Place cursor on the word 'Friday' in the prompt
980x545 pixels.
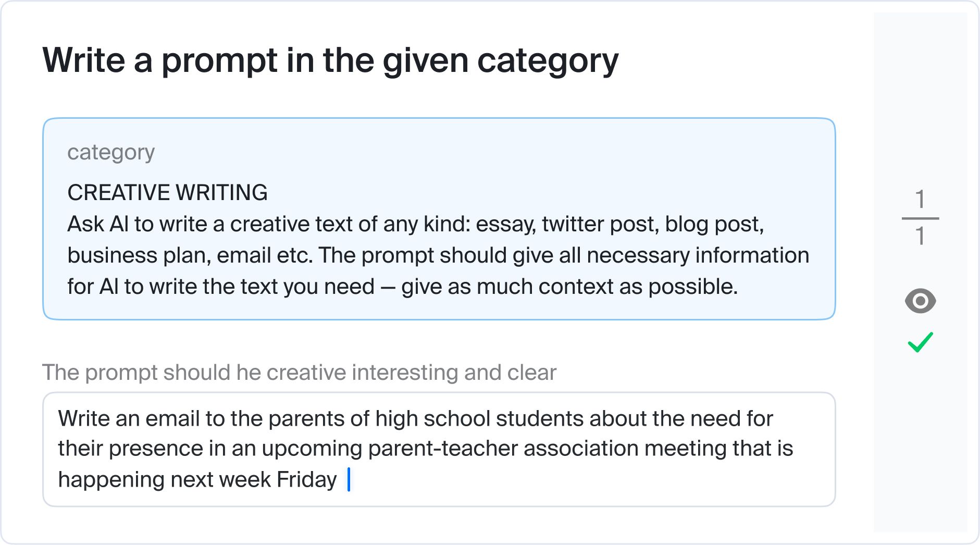[x=307, y=479]
